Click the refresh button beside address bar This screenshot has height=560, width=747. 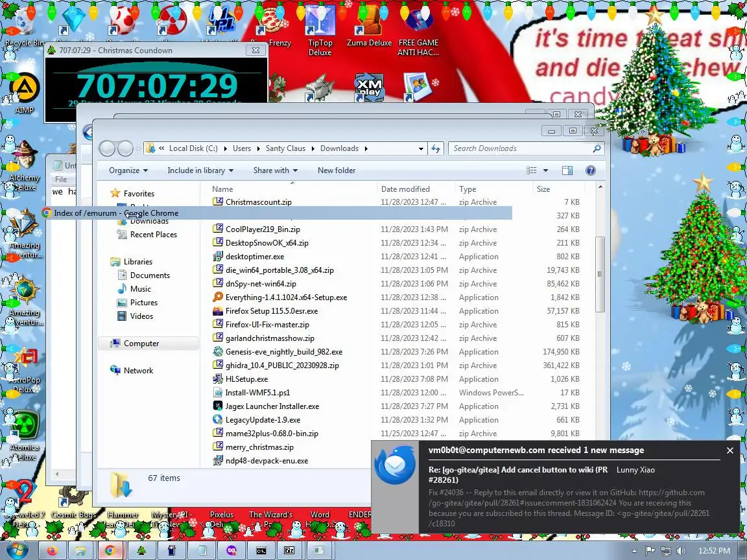pos(436,148)
